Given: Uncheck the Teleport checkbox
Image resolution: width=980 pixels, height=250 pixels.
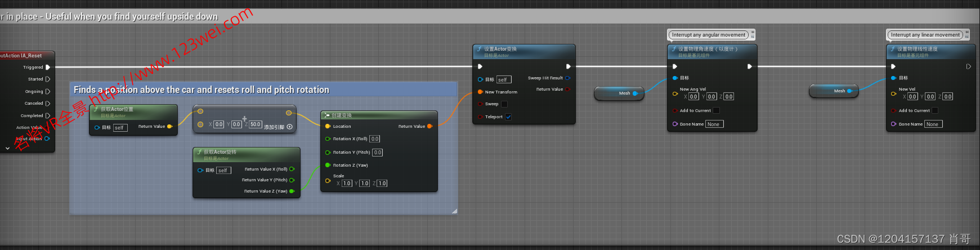Looking at the screenshot, I should coord(508,117).
